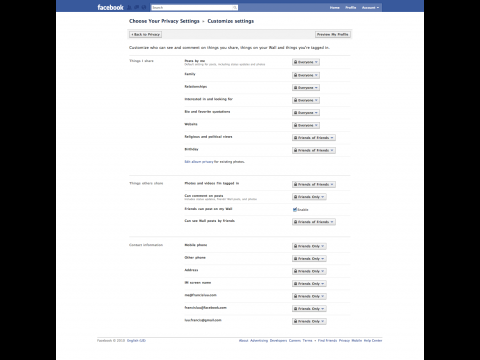Open dropdown for the gmail.com email

click(x=309, y=321)
